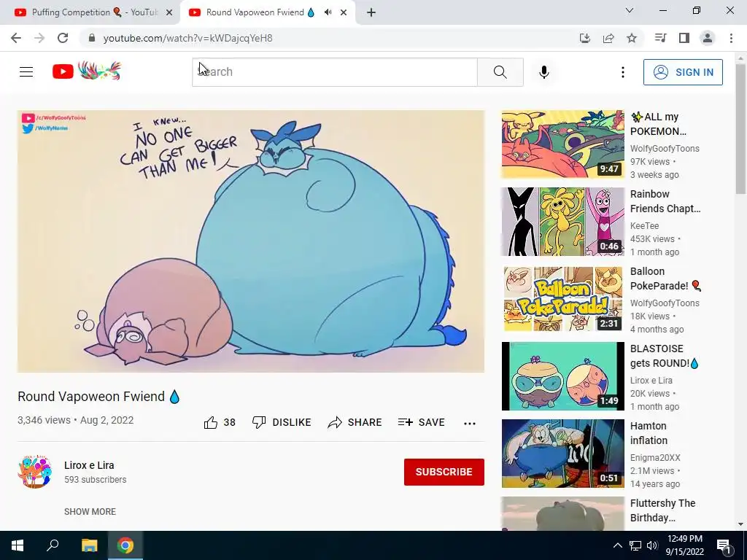Subscribe to Lirox e Lira channel
747x560 pixels.
(444, 472)
